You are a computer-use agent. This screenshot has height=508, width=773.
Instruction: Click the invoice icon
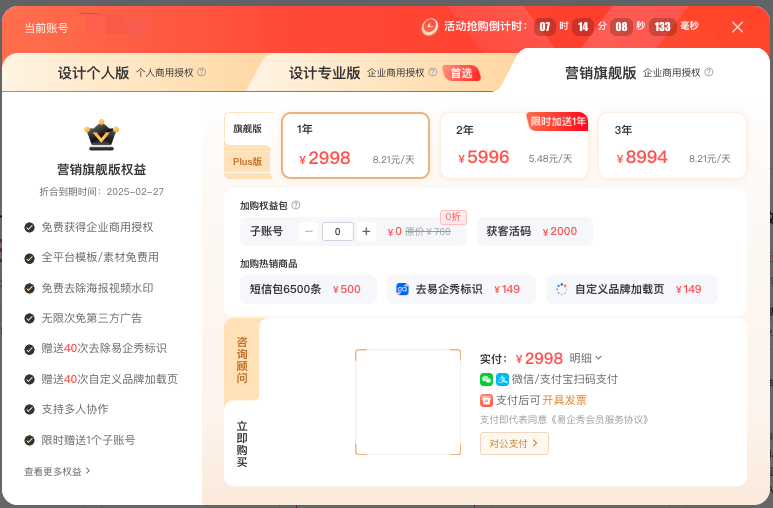tap(486, 400)
